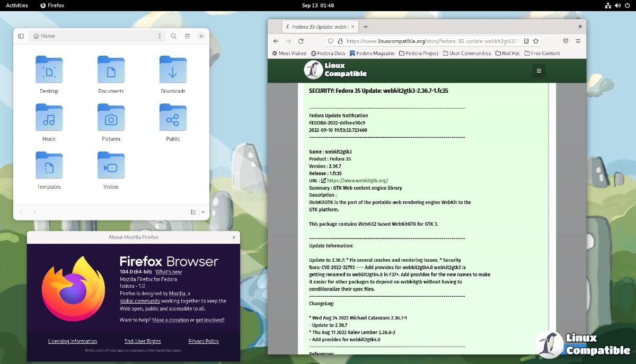Screen dimensions: 636x364
Task: Toggle reader view in the address bar
Action: (x=526, y=41)
